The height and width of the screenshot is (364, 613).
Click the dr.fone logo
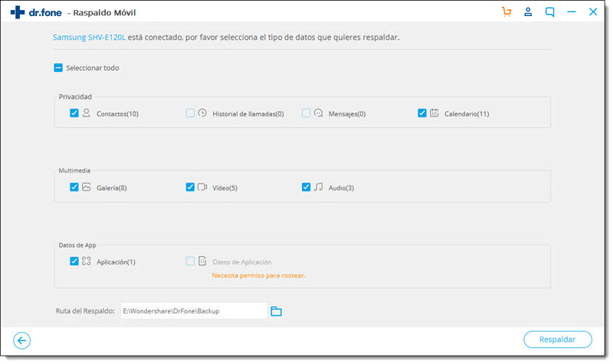(x=36, y=12)
